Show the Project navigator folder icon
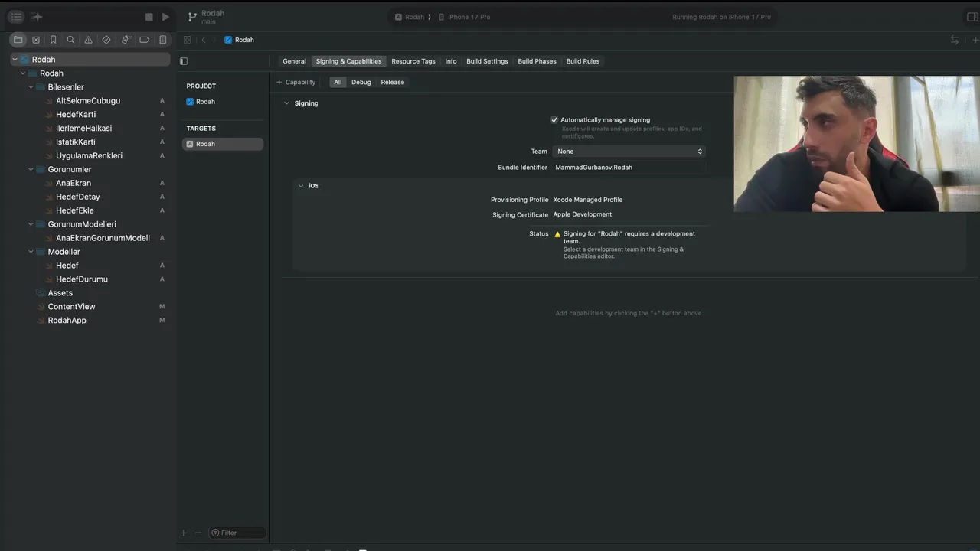Viewport: 980px width, 551px height. [18, 40]
